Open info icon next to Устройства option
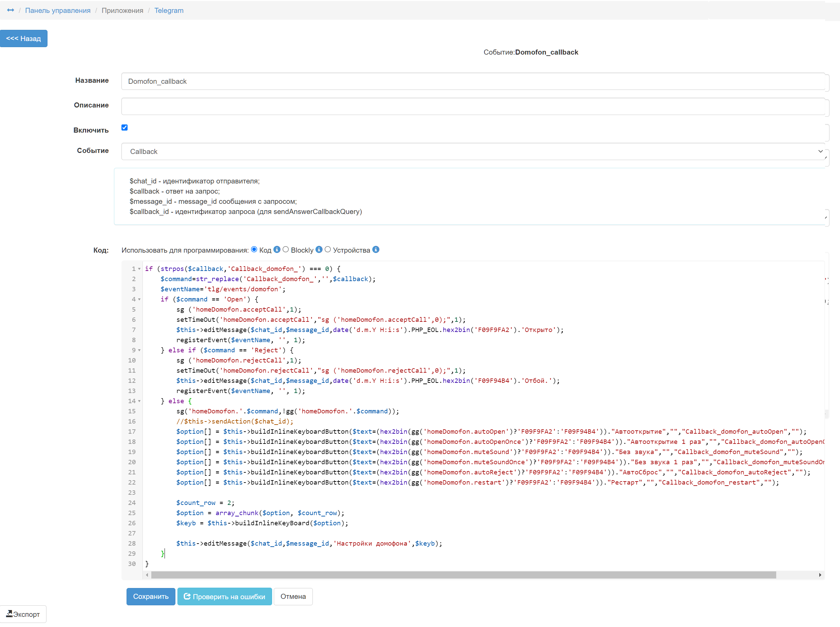Viewport: 840px width, 627px height. click(x=376, y=249)
